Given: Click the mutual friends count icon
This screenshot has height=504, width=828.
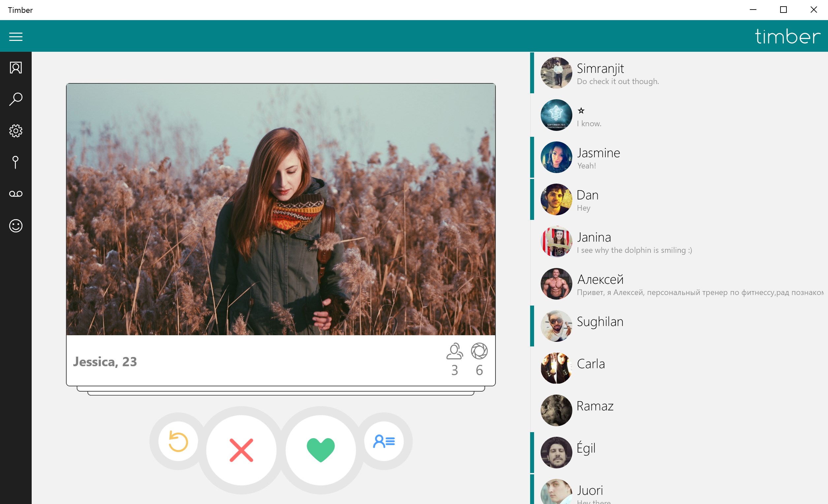Looking at the screenshot, I should point(454,352).
